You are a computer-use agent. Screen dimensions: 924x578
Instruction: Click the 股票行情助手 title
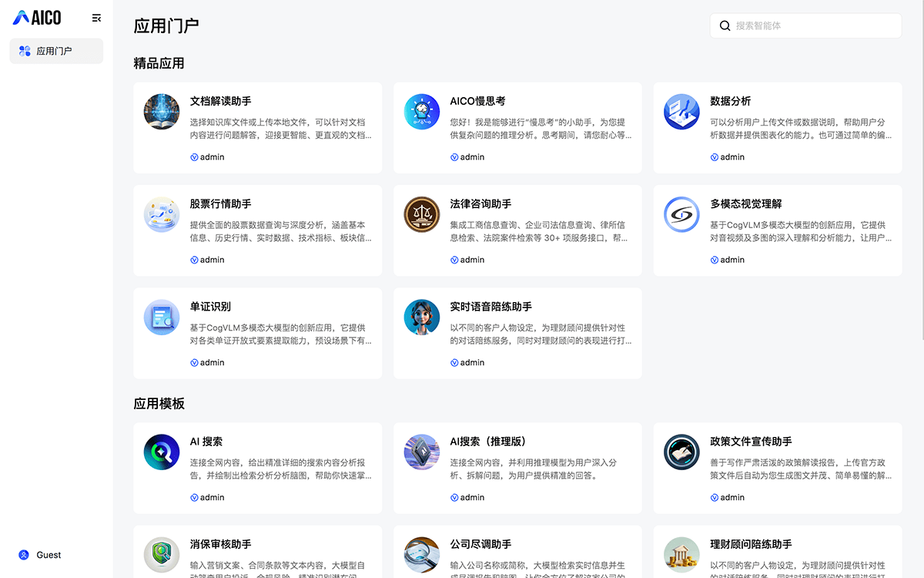coord(220,203)
